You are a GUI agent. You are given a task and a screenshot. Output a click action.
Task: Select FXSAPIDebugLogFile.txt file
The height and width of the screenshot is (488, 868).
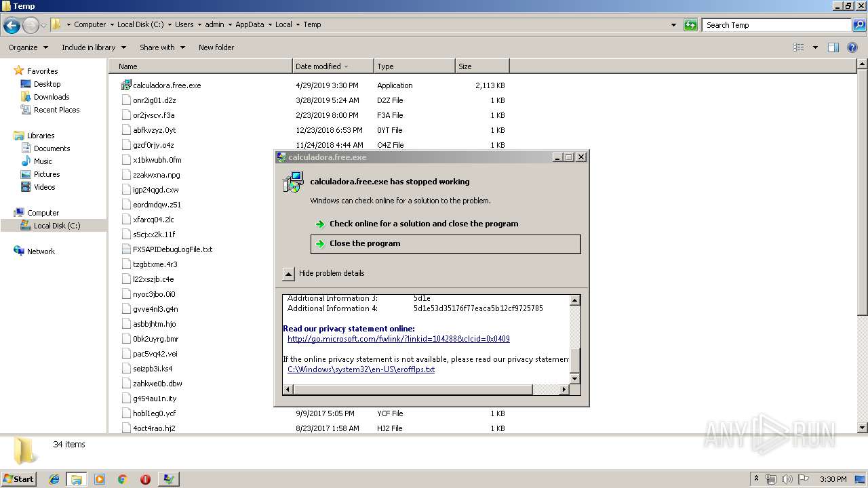point(172,249)
